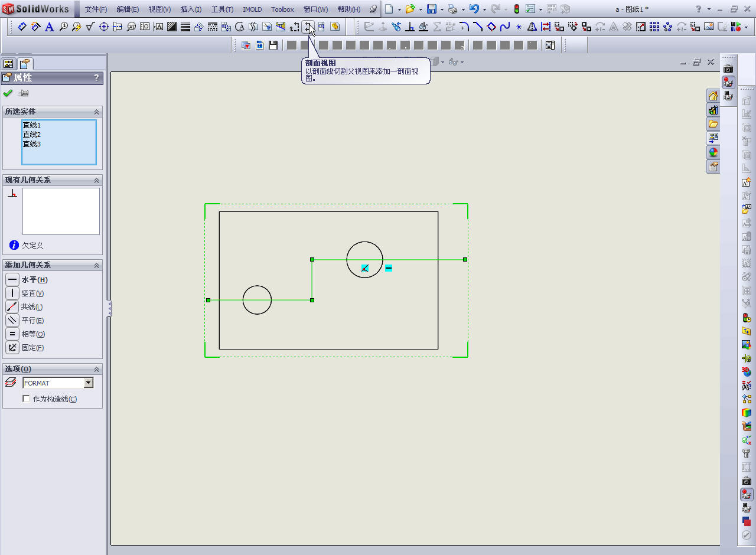This screenshot has width=756, height=555.
Task: Click the New document icon
Action: point(389,9)
